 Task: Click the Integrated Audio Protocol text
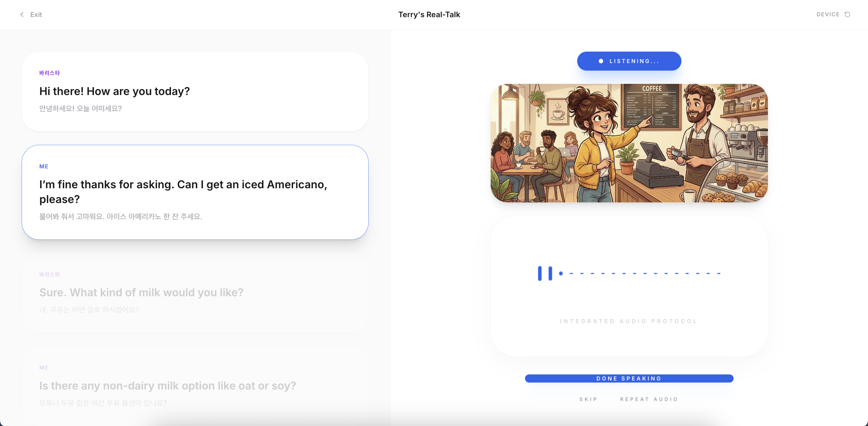point(629,321)
